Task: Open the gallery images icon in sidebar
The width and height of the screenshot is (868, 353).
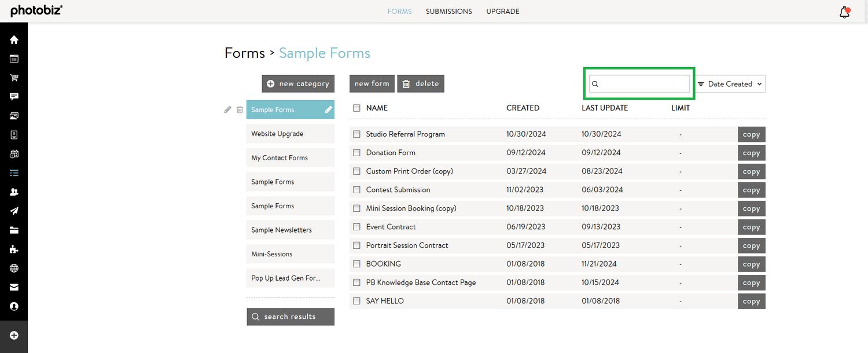Action: point(13,116)
